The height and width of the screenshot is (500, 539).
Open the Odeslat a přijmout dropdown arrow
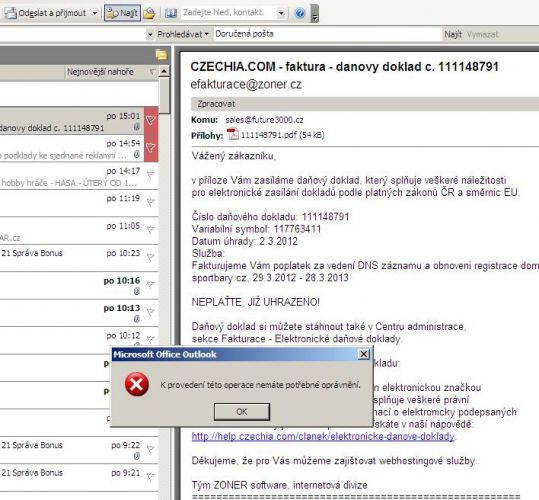pos(95,13)
